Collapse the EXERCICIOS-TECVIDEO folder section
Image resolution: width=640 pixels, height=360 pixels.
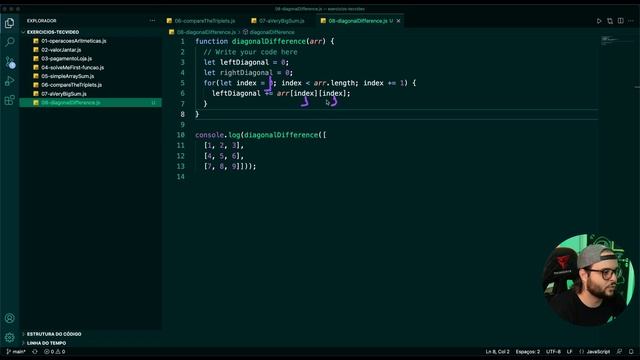53,32
